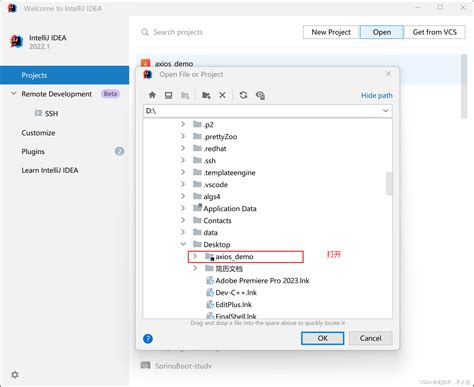Viewport: 474px width, 387px height.
Task: Expand the .ssh folder
Action: [x=183, y=160]
